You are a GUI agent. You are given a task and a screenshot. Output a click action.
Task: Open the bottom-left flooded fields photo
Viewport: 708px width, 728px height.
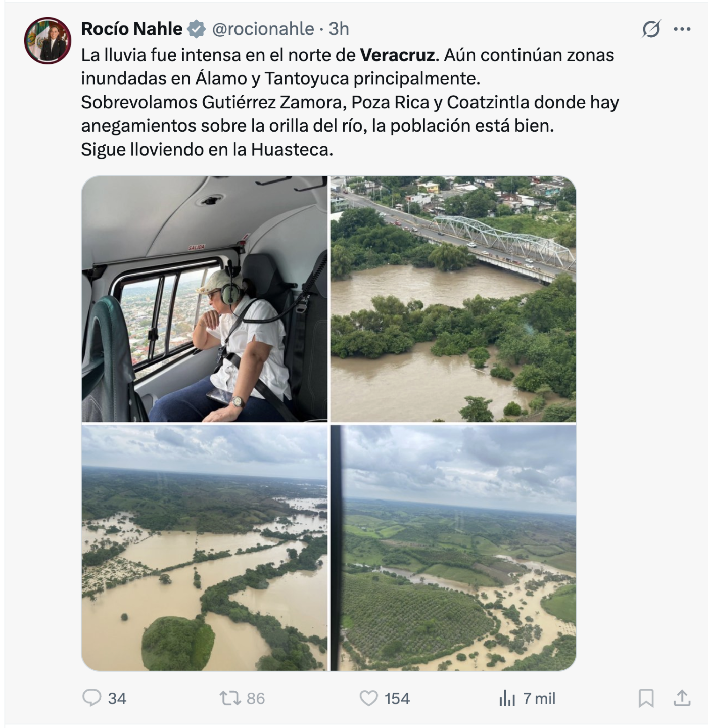tap(205, 548)
